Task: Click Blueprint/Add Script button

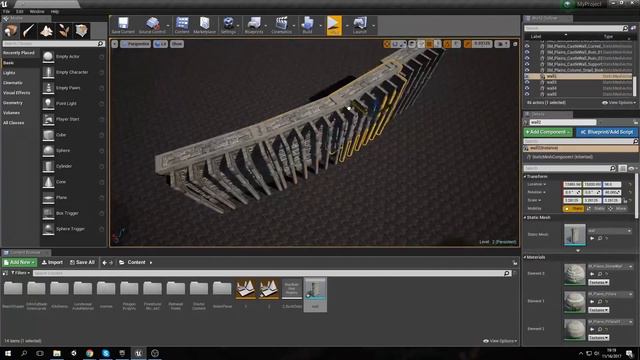Action: coord(607,132)
